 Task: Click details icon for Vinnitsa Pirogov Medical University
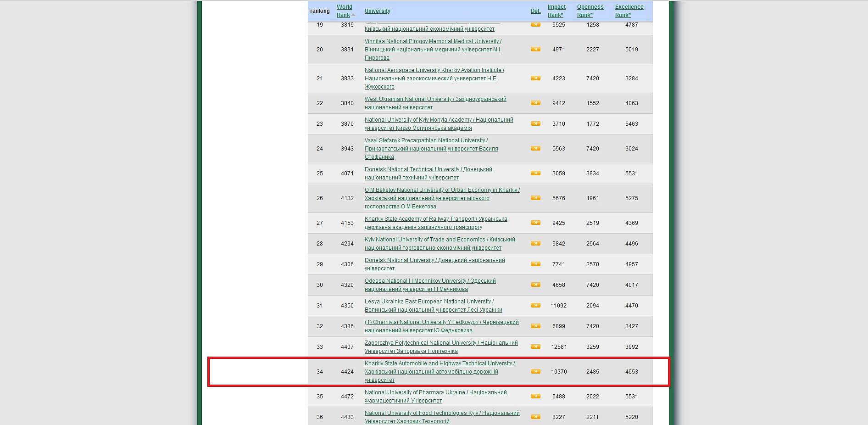pos(535,49)
